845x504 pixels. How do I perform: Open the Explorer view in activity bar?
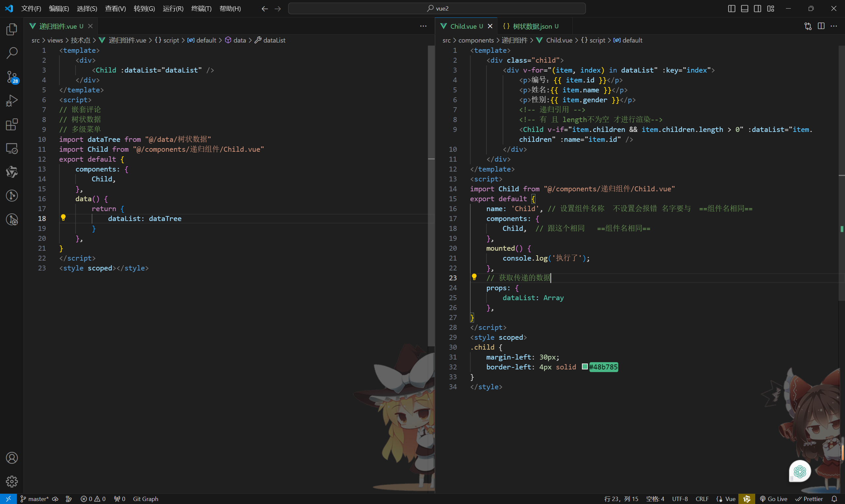coord(12,29)
